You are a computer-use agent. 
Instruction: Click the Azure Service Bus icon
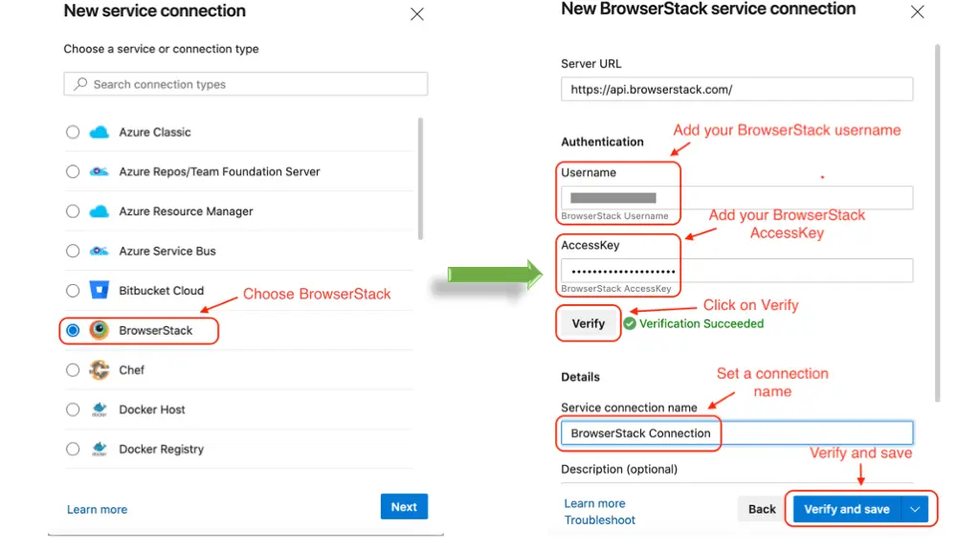(x=100, y=252)
